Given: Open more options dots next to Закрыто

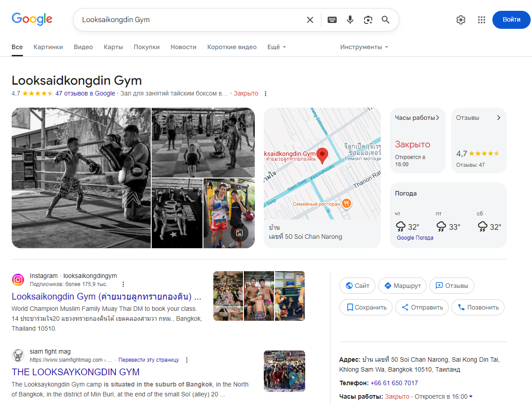Looking at the screenshot, I should pyautogui.click(x=265, y=94).
